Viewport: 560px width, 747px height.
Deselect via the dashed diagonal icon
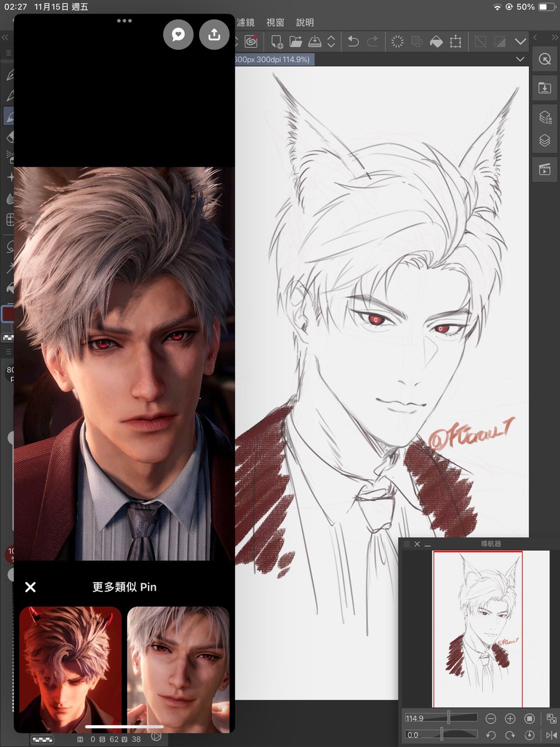[480, 42]
